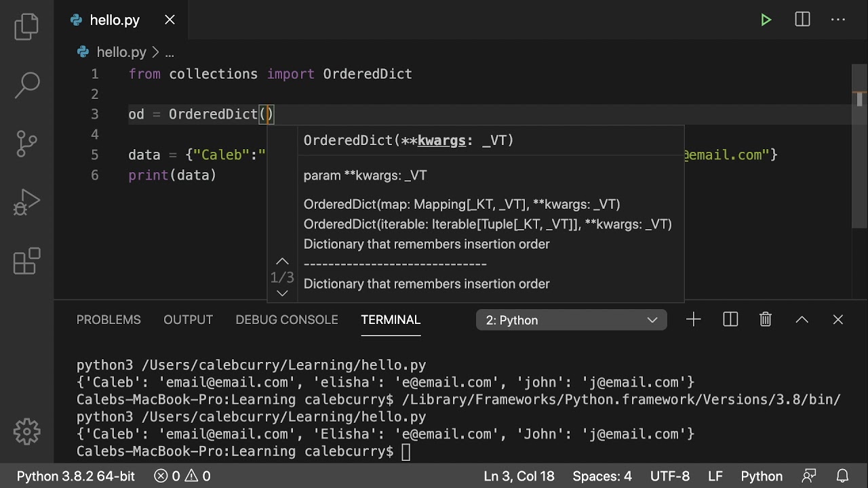Open the editor More Actions ellipsis
The image size is (868, 488).
[x=838, y=20]
